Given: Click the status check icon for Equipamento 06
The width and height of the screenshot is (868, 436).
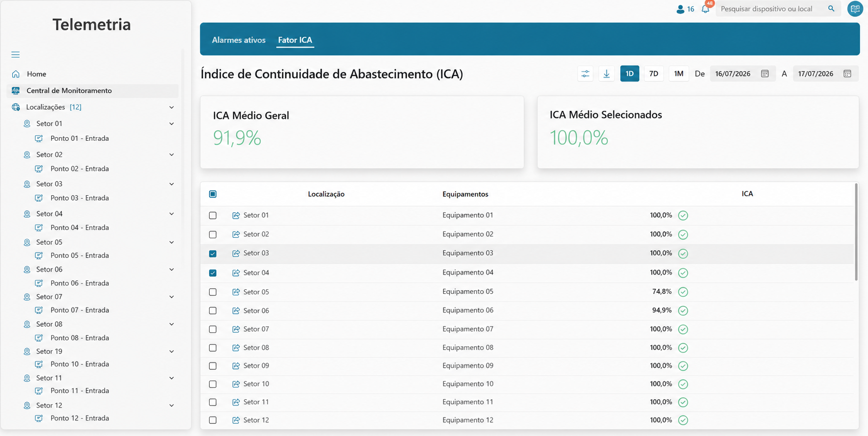Looking at the screenshot, I should tap(683, 310).
